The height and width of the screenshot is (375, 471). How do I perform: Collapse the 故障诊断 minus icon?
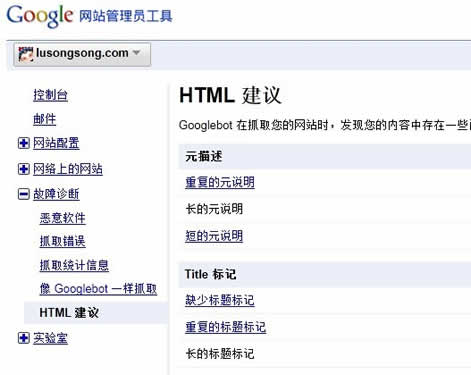pyautogui.click(x=23, y=194)
